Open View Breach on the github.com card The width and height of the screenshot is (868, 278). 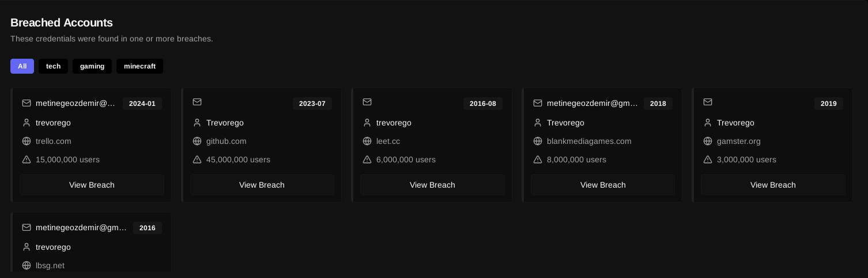click(x=262, y=185)
